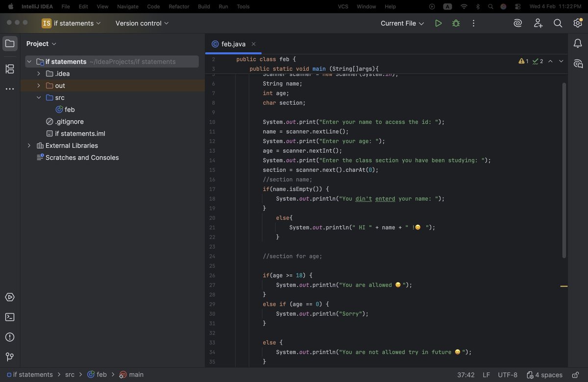588x382 pixels.
Task: Click the 37:42 line column indicator
Action: [465, 375]
